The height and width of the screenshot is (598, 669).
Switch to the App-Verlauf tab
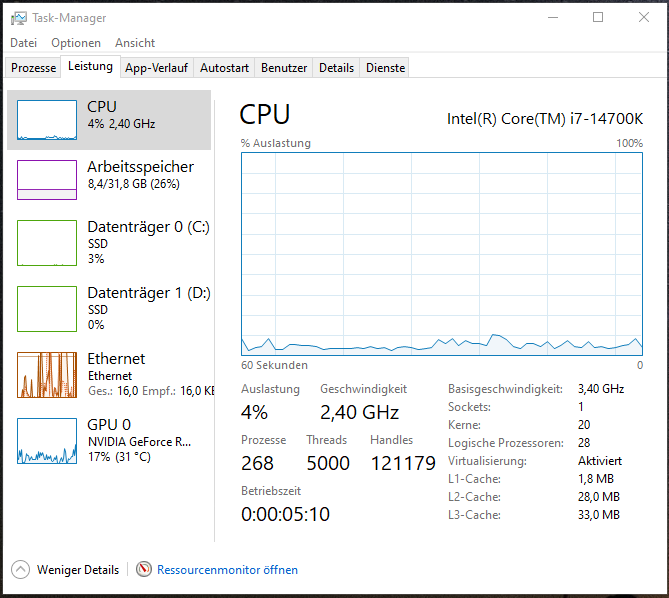point(157,68)
